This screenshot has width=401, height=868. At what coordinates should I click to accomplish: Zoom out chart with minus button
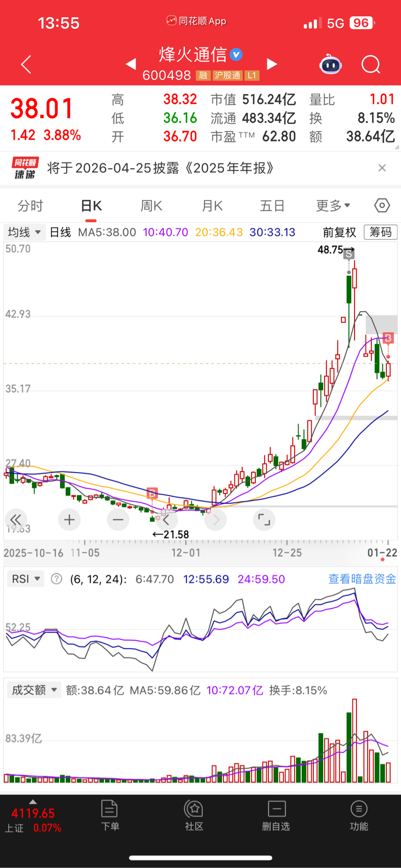pos(118,520)
